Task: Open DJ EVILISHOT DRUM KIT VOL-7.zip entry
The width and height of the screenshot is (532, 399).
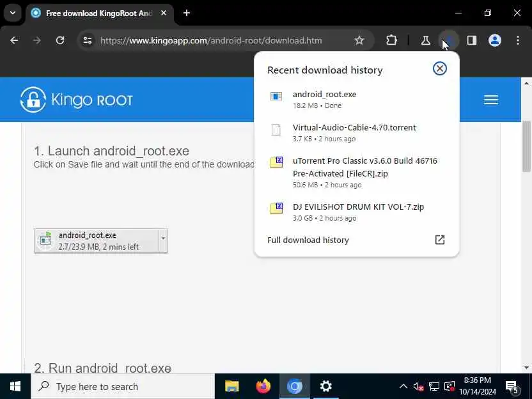Action: pos(357,212)
